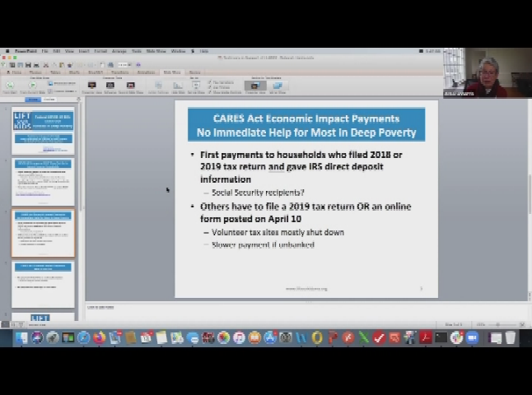Image resolution: width=532 pixels, height=395 pixels.
Task: Select Mirror Show for two displays
Action: pos(278,87)
